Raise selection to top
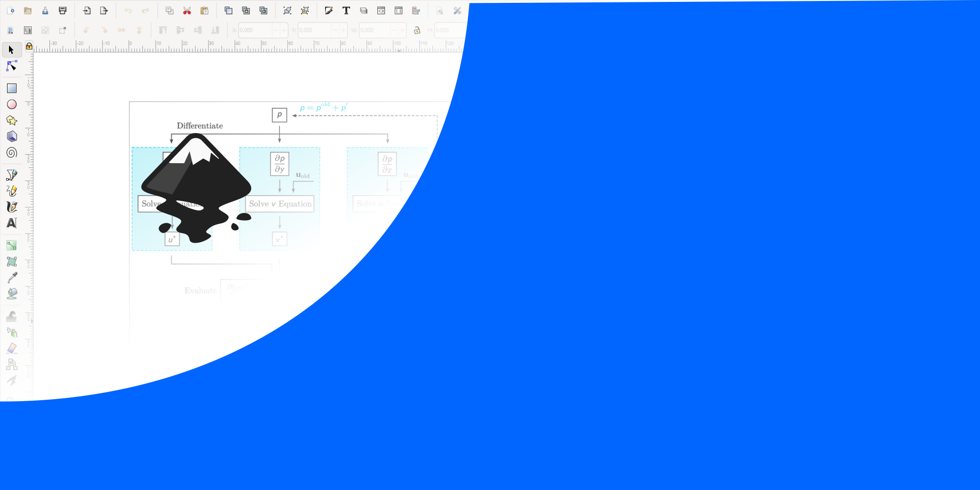Screen dimensions: 980x490 coord(163,30)
